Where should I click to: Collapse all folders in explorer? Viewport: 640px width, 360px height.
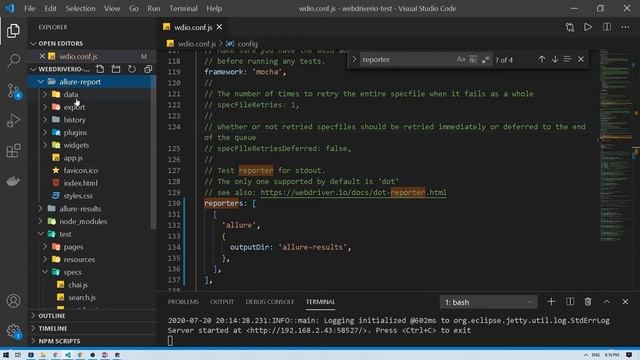[148, 69]
